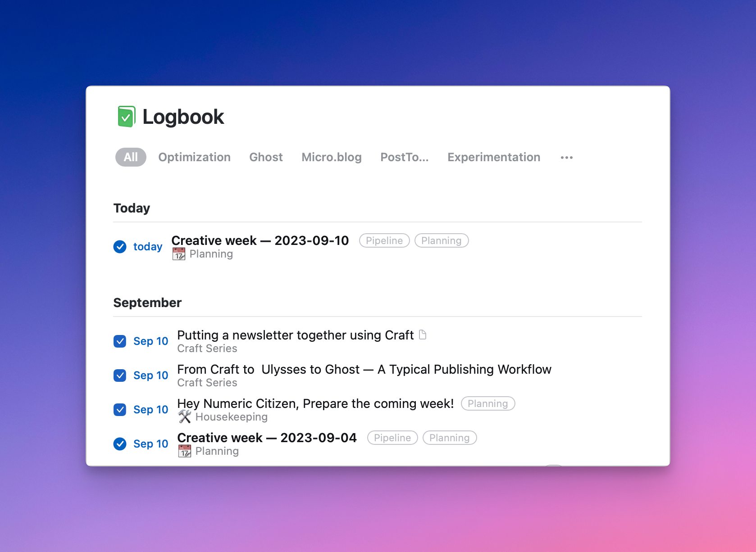Uncheck the 'Creative week — 2023-09-10' task
Screen dimensions: 756x552
[120, 247]
